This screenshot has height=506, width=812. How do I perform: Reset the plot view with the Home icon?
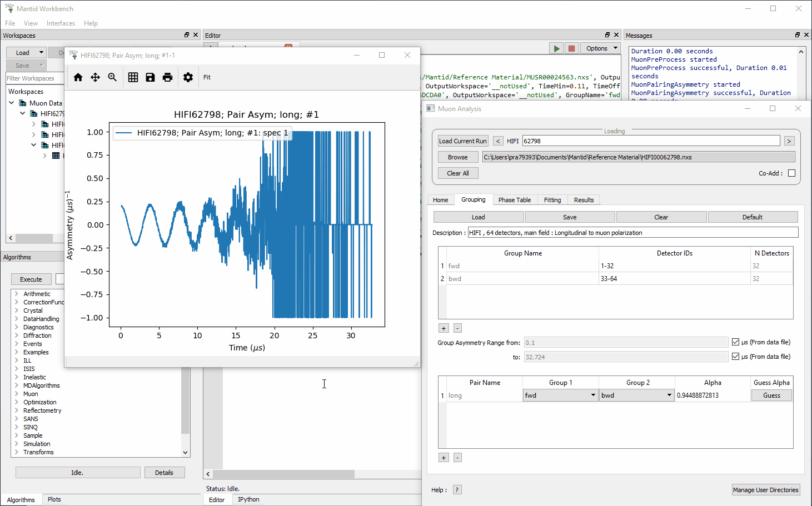click(78, 77)
